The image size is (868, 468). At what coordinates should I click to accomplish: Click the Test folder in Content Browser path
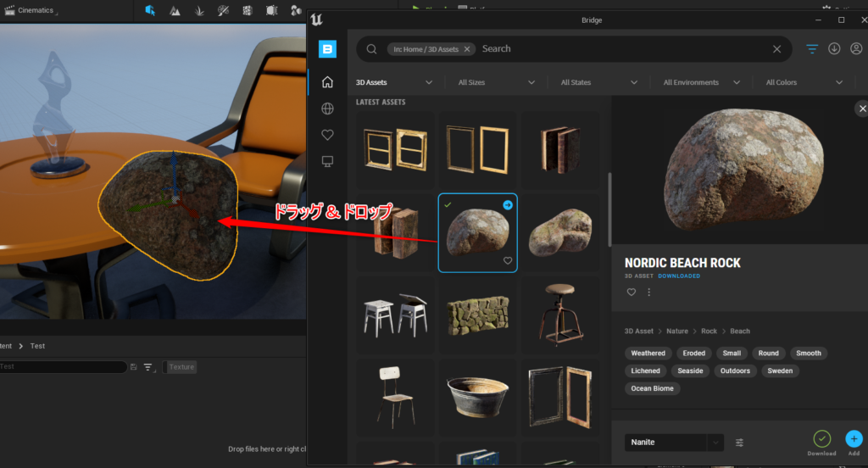tap(37, 346)
